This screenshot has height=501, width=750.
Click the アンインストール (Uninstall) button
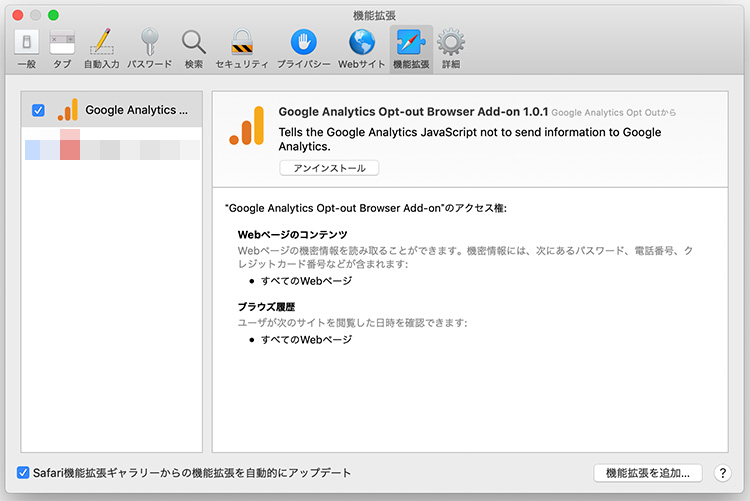tap(329, 168)
